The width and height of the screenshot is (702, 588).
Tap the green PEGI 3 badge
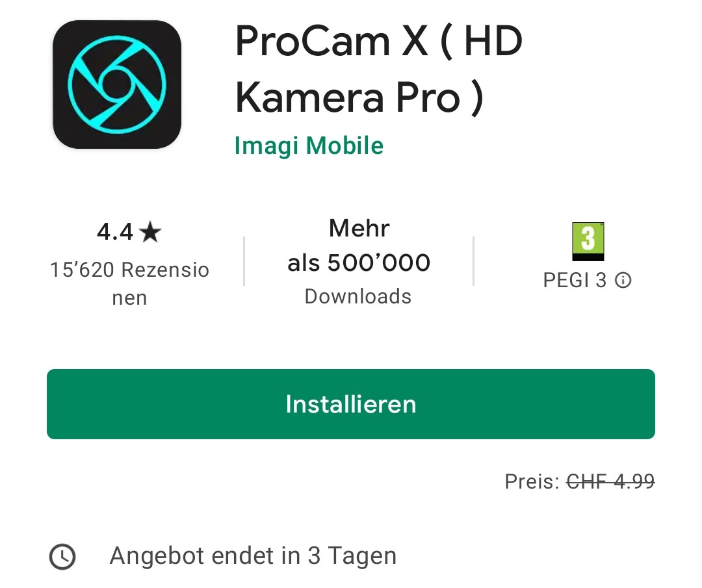coord(588,242)
